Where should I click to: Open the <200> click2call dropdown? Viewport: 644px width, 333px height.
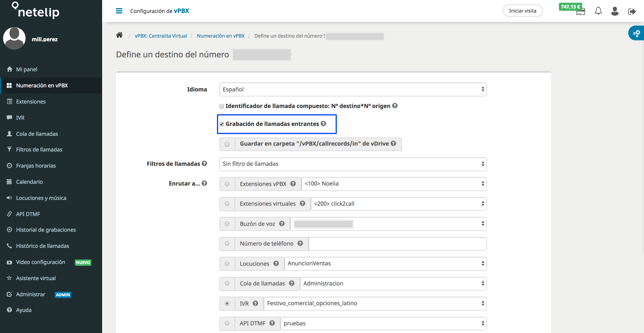pyautogui.click(x=399, y=204)
